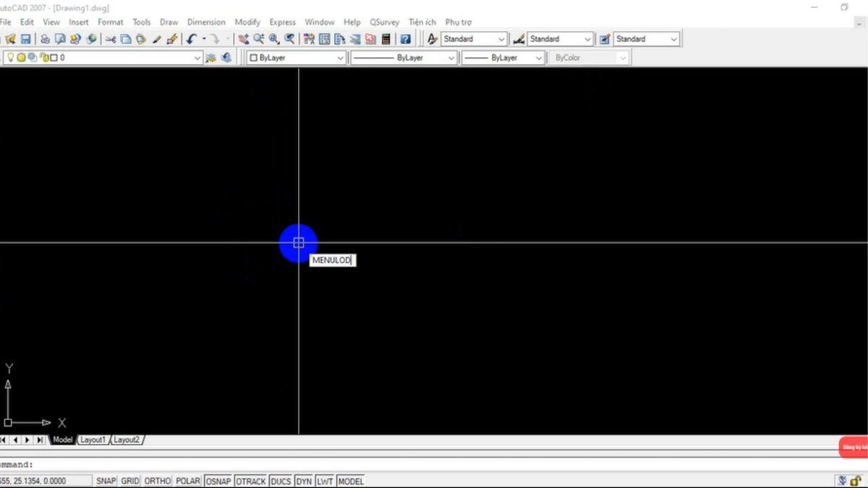Switch to the Layout1 tab
Screen dimensions: 868x488
93,440
